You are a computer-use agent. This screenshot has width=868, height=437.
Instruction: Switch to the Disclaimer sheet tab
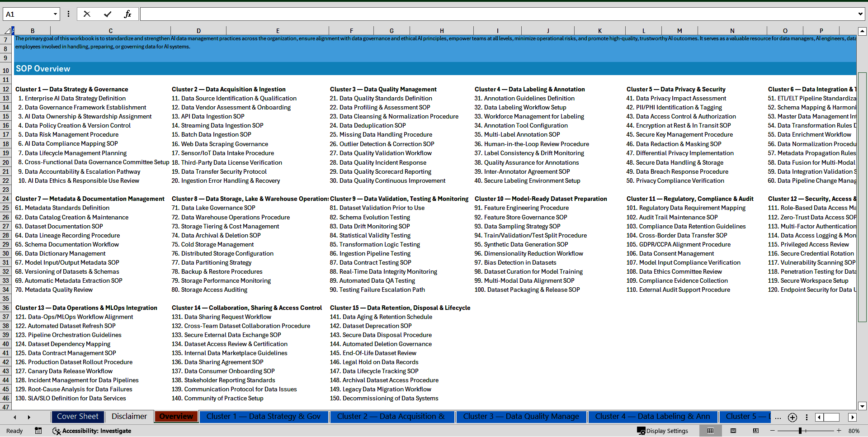point(128,416)
